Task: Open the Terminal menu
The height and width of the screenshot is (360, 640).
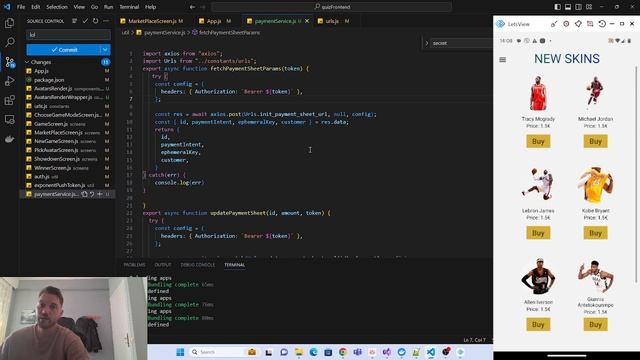Action: (x=129, y=7)
